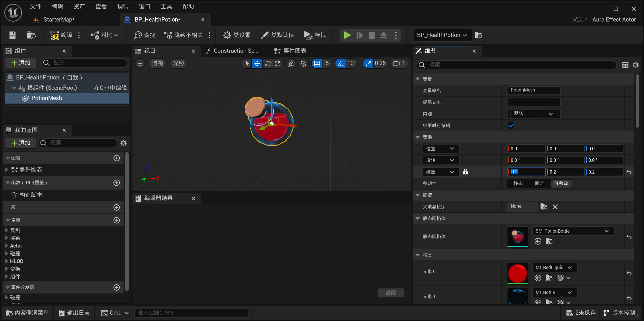Browse to SM_PotionBottle in content browser
Viewport: 644px width, 321px height.
point(549,241)
